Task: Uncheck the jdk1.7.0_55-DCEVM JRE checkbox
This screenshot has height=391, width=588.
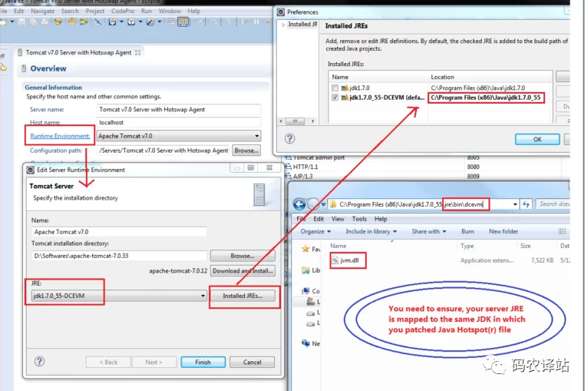Action: pos(335,98)
